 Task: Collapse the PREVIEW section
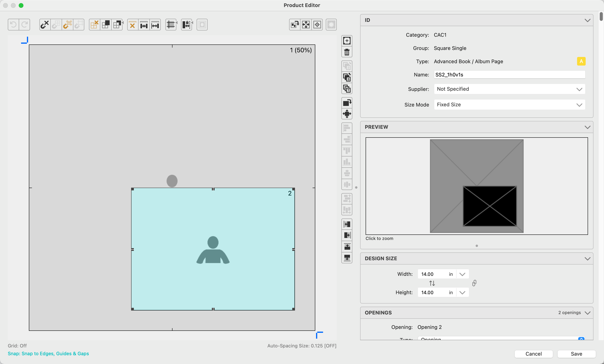pos(587,127)
